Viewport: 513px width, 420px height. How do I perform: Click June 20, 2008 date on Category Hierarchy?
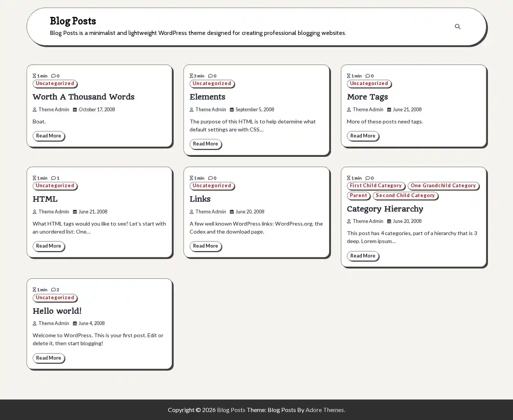[x=407, y=221]
